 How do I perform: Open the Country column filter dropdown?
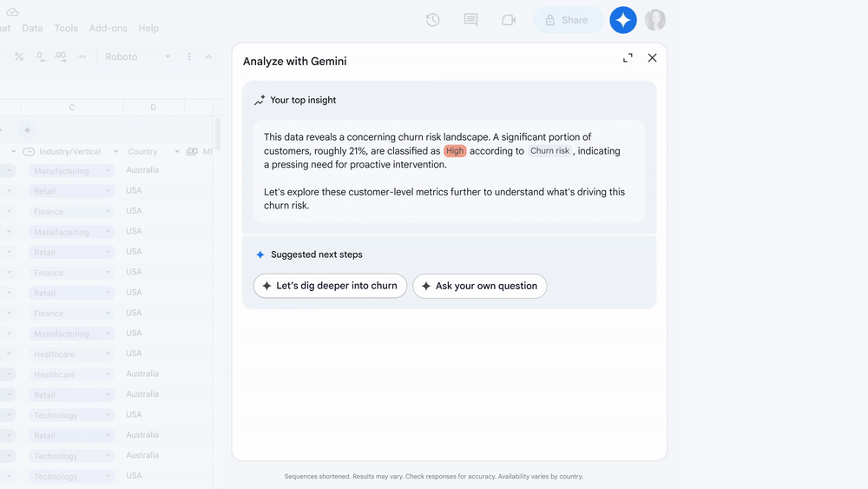(177, 152)
